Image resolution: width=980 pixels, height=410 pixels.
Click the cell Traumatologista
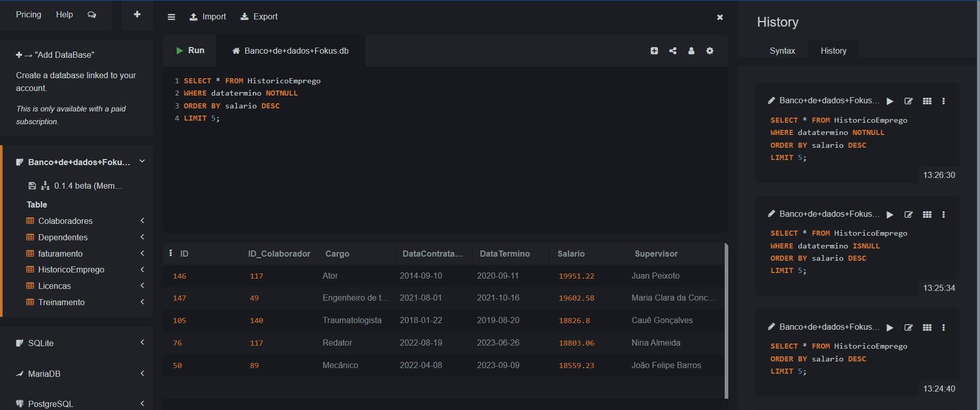coord(352,320)
